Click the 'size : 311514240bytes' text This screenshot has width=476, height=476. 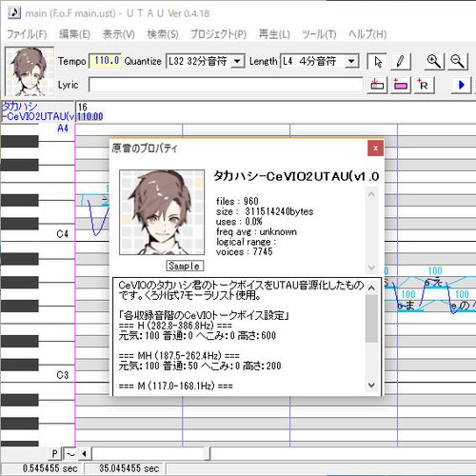click(x=265, y=211)
